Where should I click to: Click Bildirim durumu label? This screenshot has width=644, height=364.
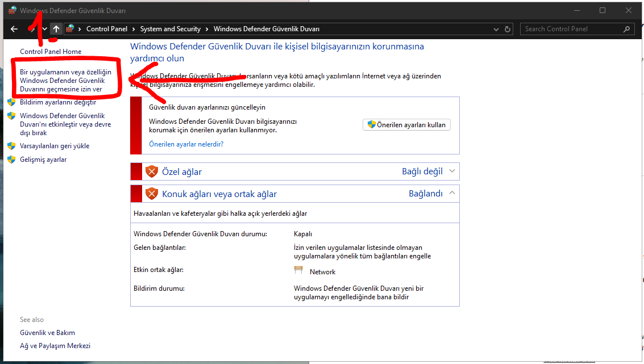click(x=159, y=288)
